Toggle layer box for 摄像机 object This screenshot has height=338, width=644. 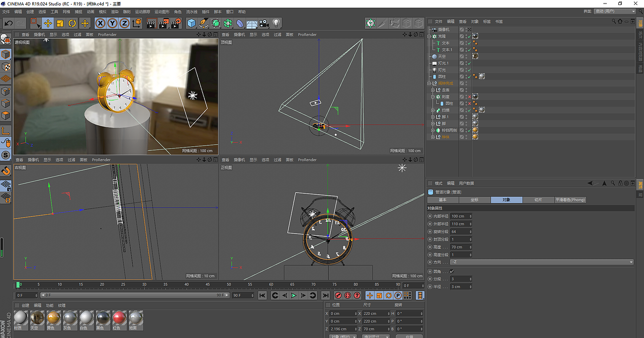(x=462, y=30)
